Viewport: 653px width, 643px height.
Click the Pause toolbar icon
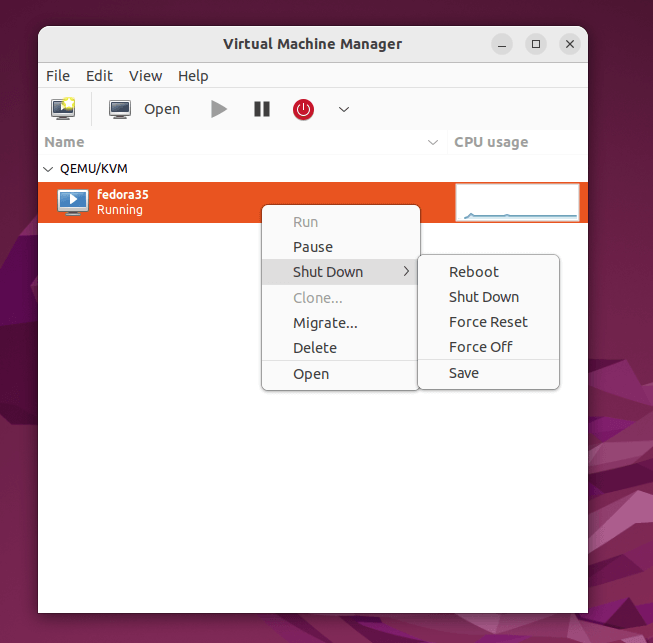point(262,109)
